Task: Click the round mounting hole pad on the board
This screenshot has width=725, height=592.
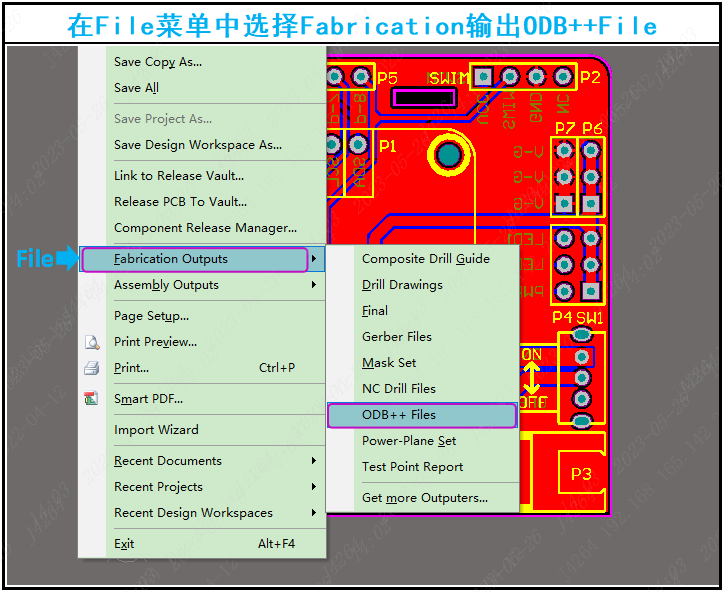Action: coord(450,154)
